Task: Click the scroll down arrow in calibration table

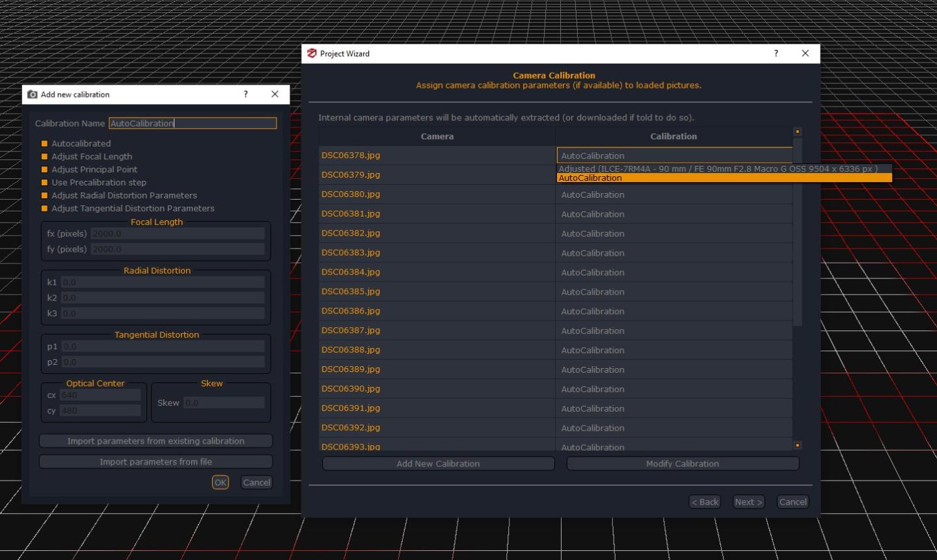Action: (x=797, y=446)
